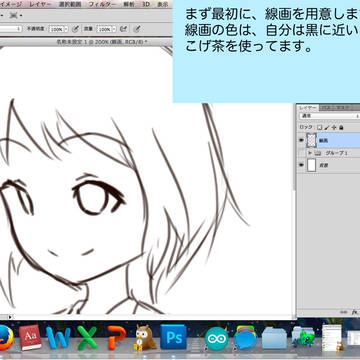Enable tablet pressure for size icon

(137, 29)
